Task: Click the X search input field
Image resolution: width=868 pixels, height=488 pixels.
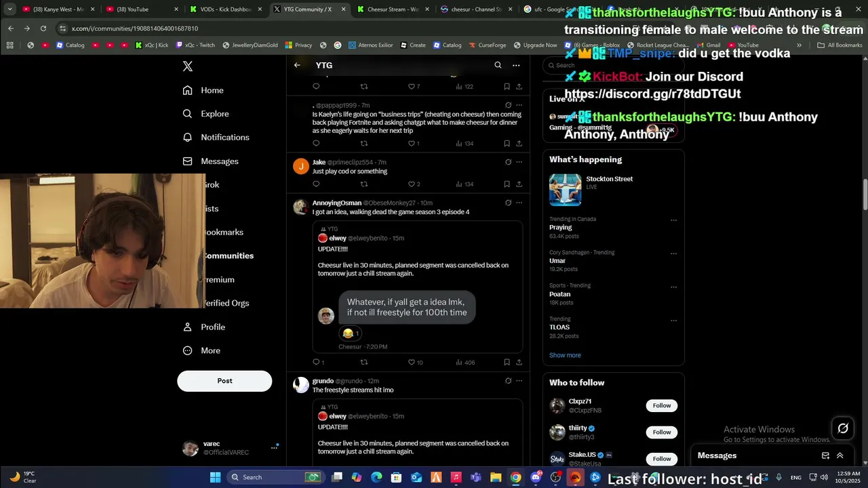Action: pyautogui.click(x=614, y=66)
